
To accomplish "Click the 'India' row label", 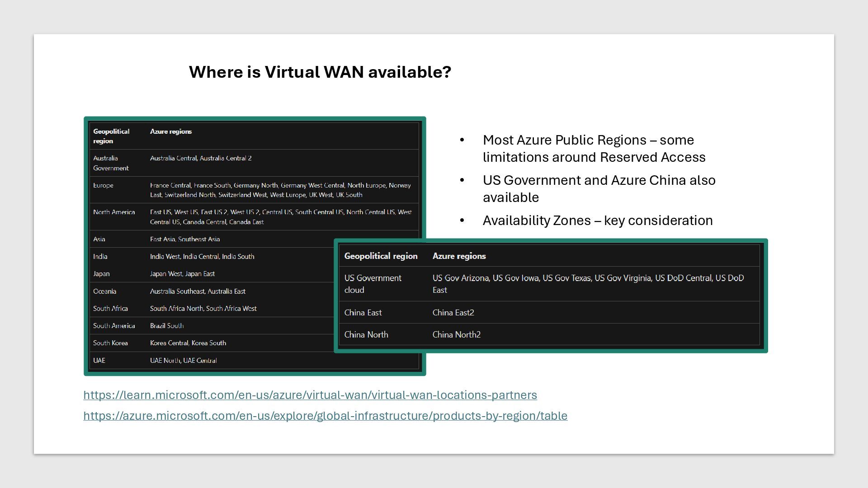I will (100, 256).
